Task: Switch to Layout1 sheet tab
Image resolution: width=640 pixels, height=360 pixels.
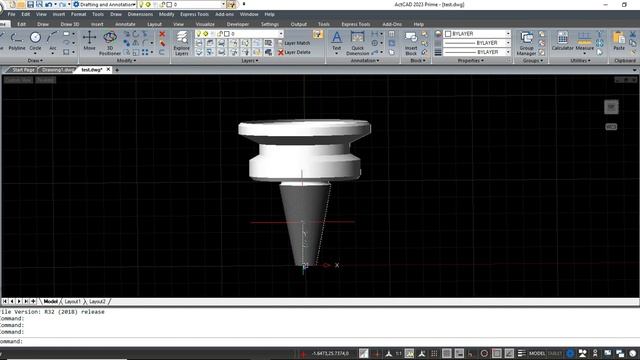Action: point(72,302)
